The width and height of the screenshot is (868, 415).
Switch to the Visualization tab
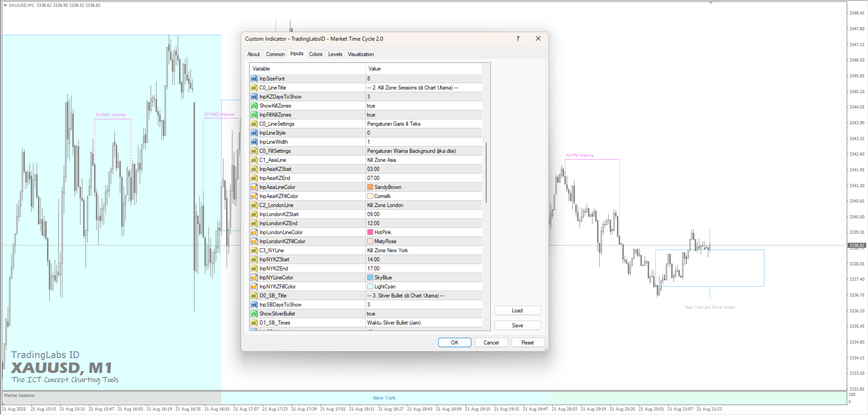click(x=360, y=54)
